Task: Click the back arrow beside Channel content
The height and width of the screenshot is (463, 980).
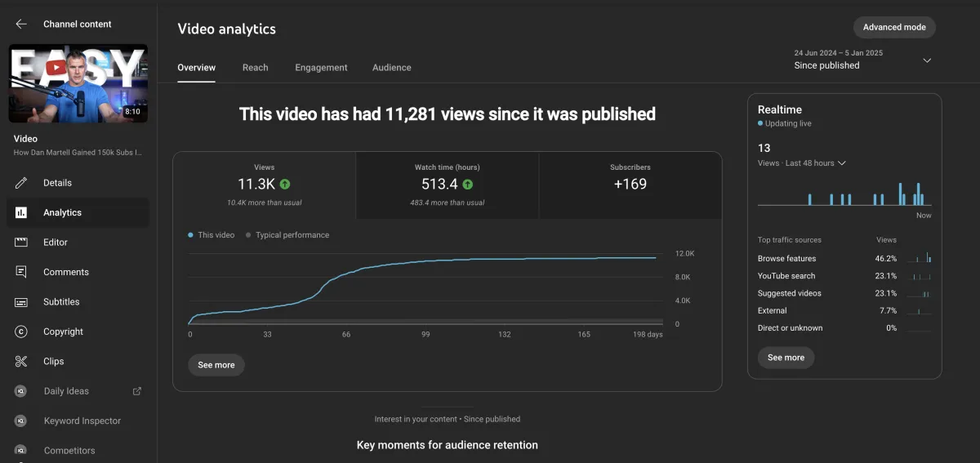Action: coord(21,24)
